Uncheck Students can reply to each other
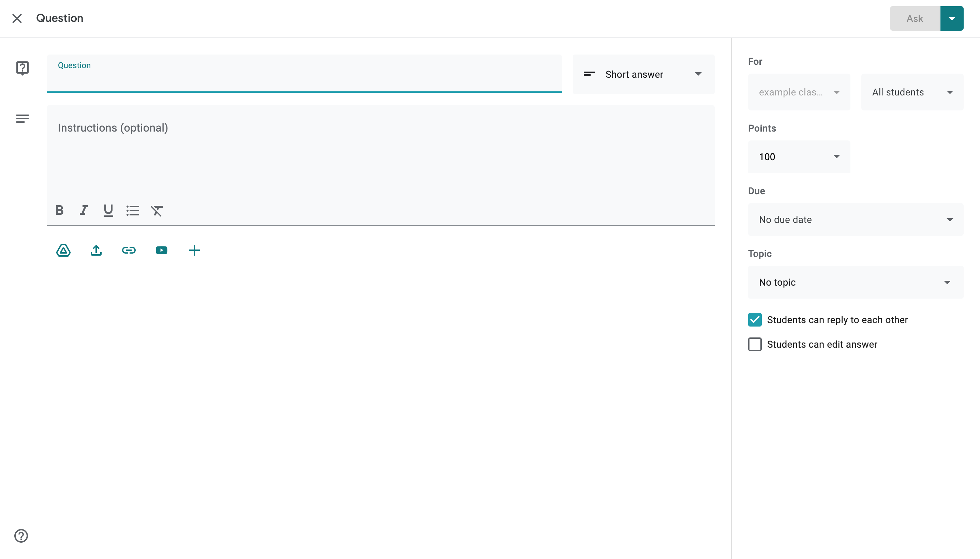 click(x=755, y=320)
